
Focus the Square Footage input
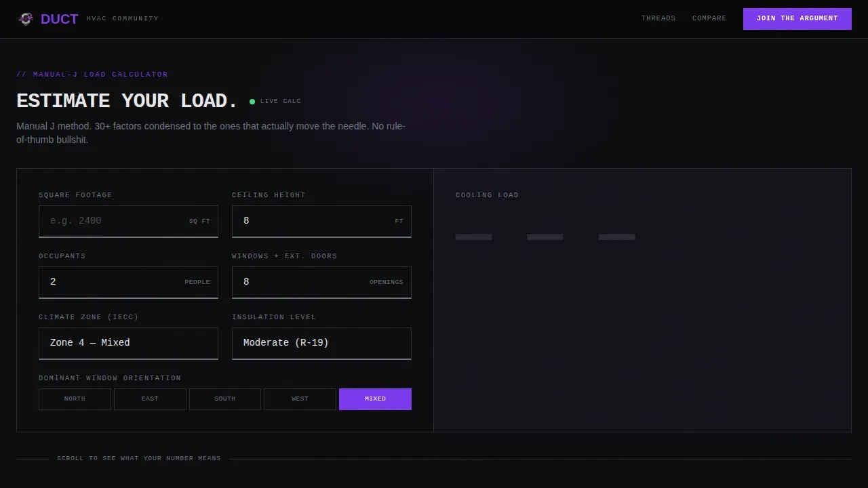pos(128,222)
